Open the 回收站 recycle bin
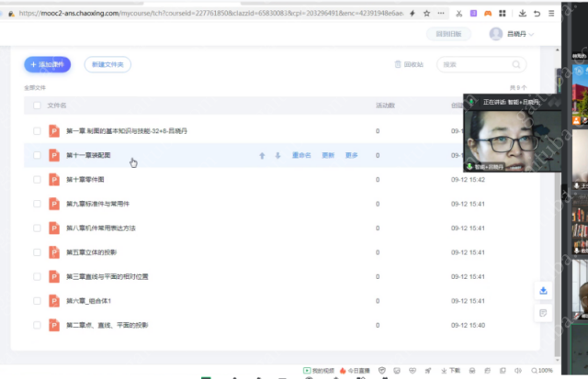The image size is (588, 379). pyautogui.click(x=409, y=64)
